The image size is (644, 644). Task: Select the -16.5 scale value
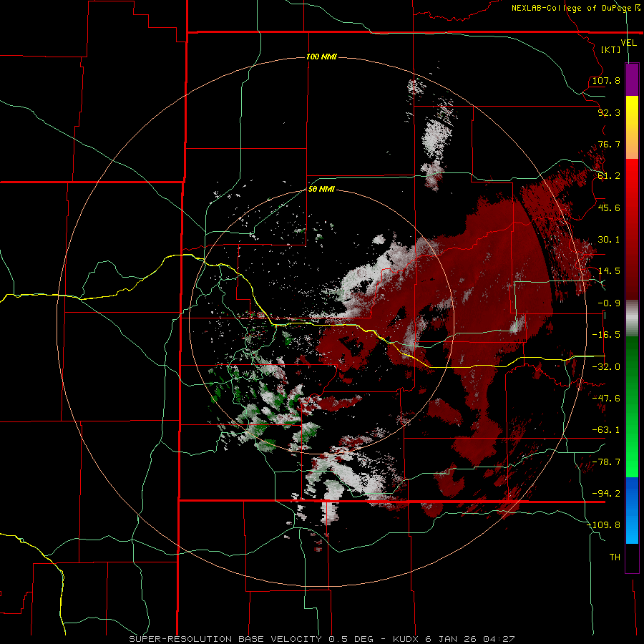pyautogui.click(x=606, y=335)
